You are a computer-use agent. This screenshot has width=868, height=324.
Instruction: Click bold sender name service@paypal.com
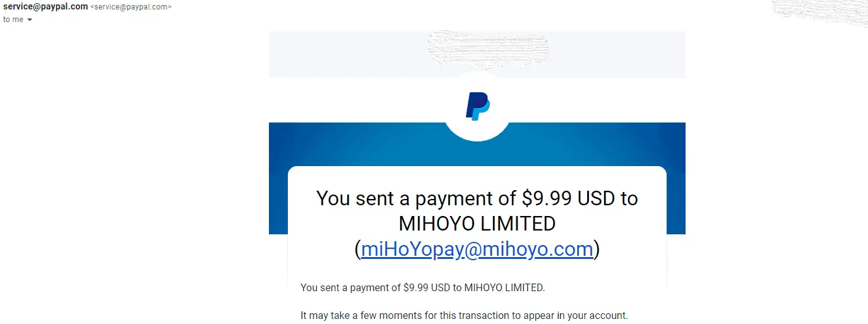click(x=45, y=7)
